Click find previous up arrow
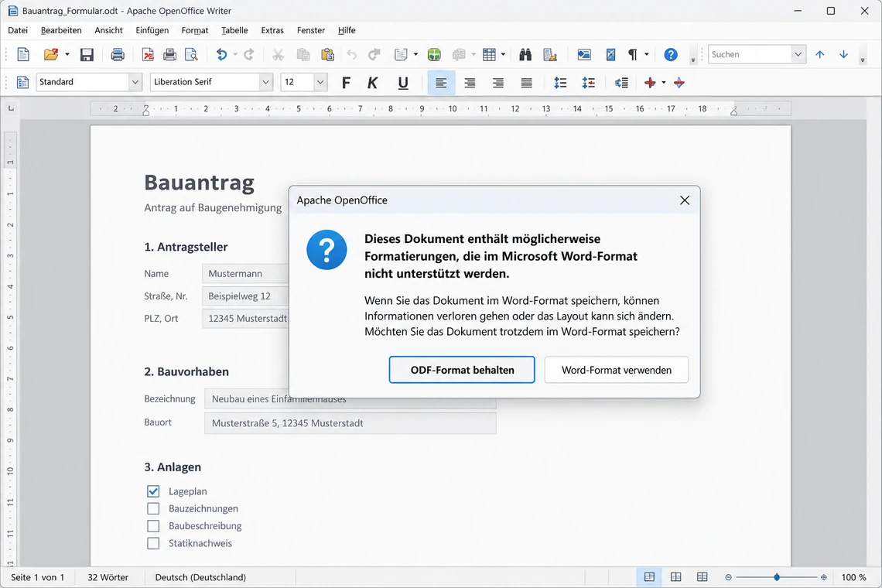Image resolution: width=882 pixels, height=588 pixels. tap(820, 55)
